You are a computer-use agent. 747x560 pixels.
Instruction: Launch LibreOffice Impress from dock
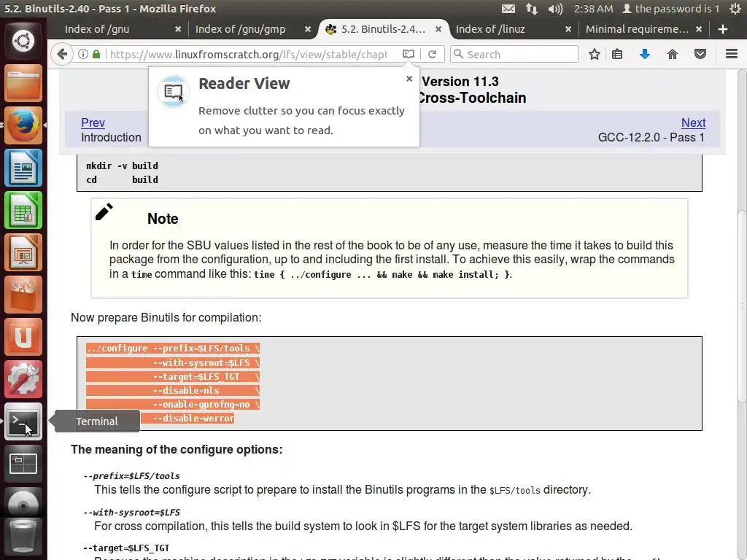pyautogui.click(x=23, y=252)
